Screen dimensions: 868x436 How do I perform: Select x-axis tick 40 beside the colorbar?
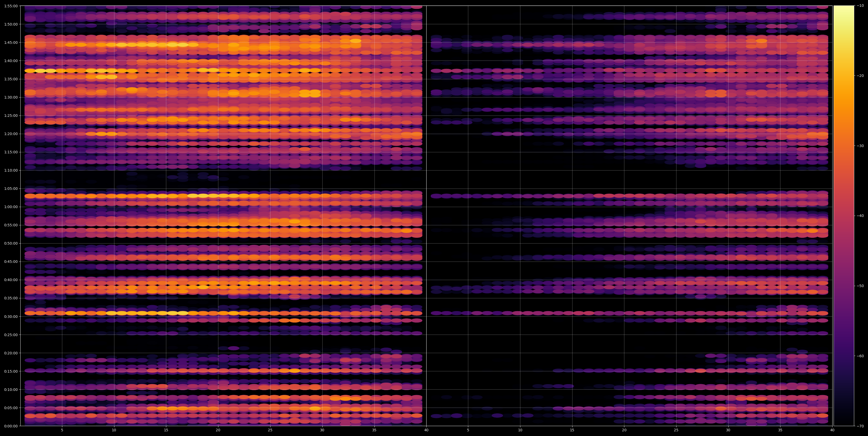(x=832, y=430)
